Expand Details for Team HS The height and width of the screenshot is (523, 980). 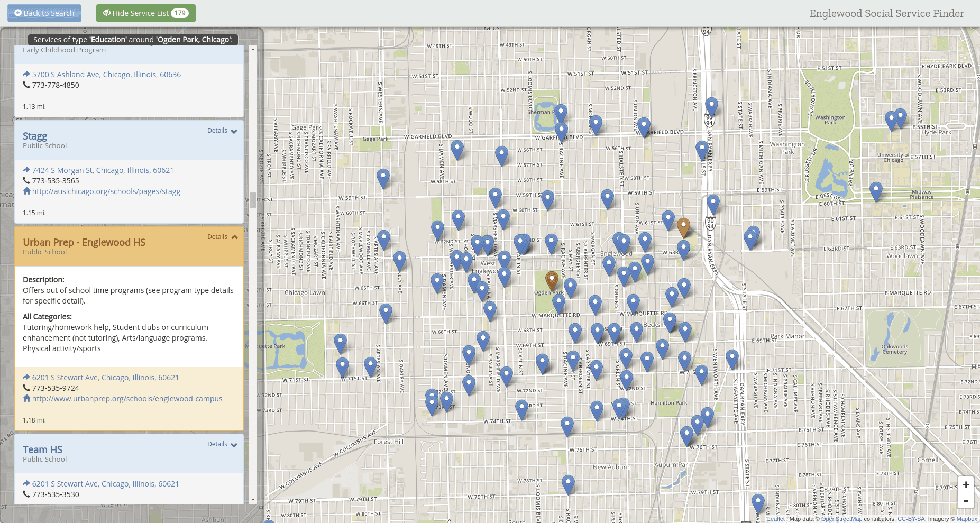point(222,444)
